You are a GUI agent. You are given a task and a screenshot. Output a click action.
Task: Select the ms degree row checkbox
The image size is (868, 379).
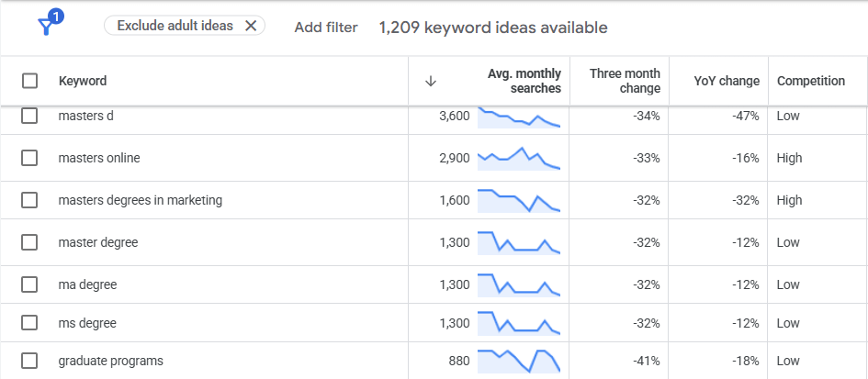pyautogui.click(x=29, y=323)
